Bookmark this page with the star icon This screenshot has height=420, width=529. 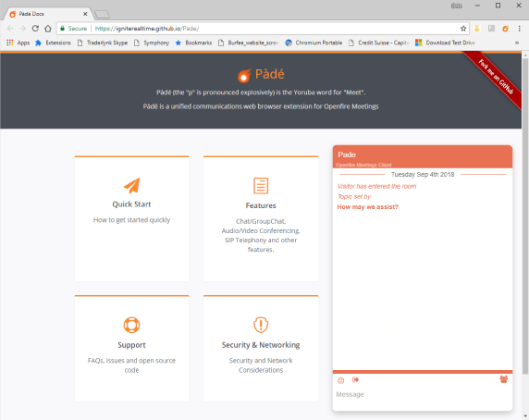(463, 29)
